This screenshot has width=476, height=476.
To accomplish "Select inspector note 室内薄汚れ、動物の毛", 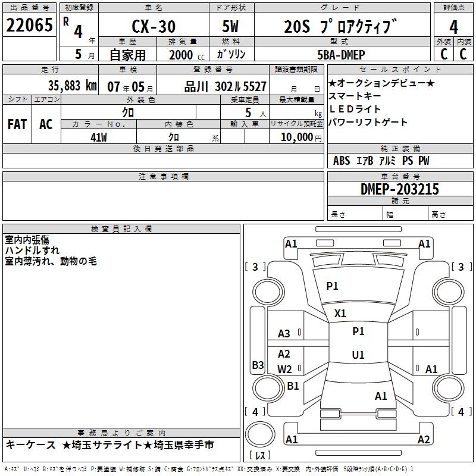I will 51,261.
